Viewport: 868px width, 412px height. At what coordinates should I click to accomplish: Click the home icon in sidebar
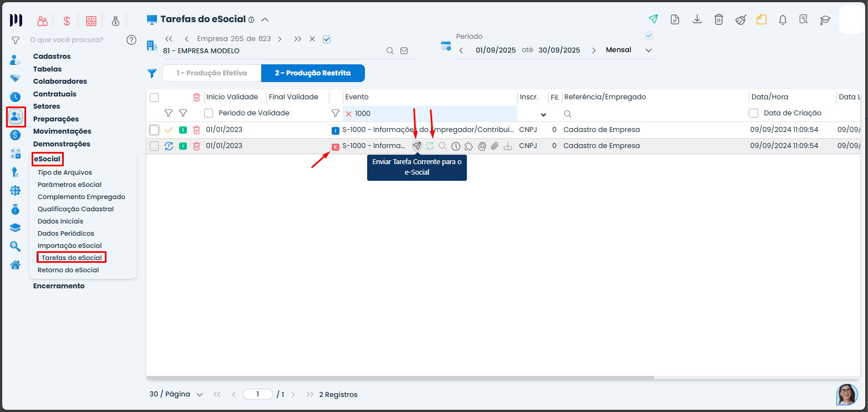(x=16, y=265)
